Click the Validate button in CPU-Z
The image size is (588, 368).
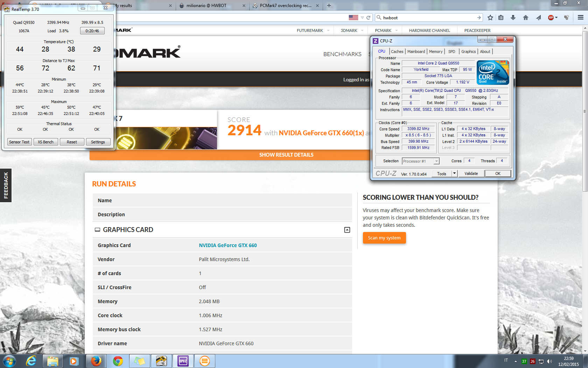[471, 173]
